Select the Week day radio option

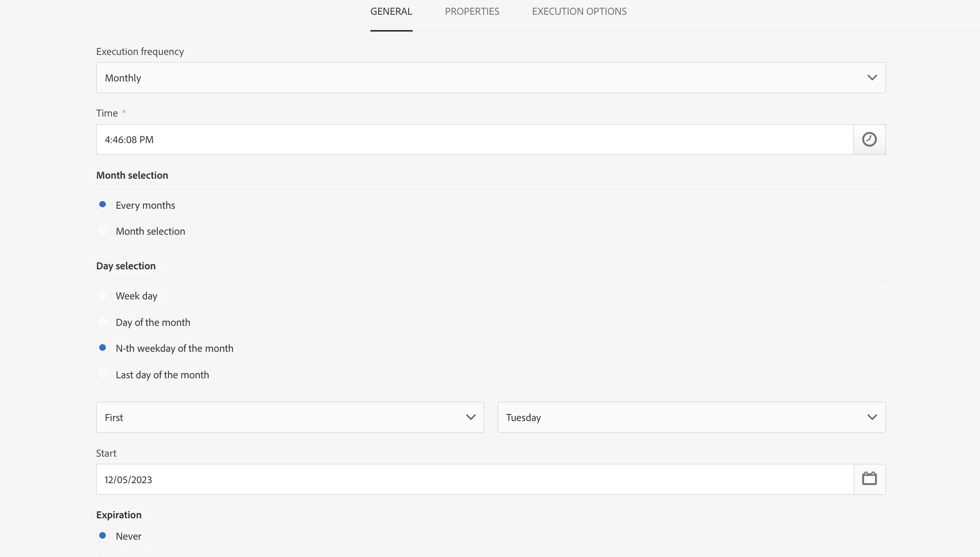point(103,296)
